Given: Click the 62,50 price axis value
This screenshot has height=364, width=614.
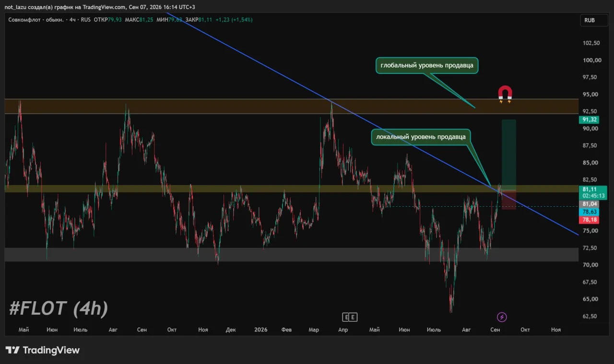Looking at the screenshot, I should pos(591,316).
